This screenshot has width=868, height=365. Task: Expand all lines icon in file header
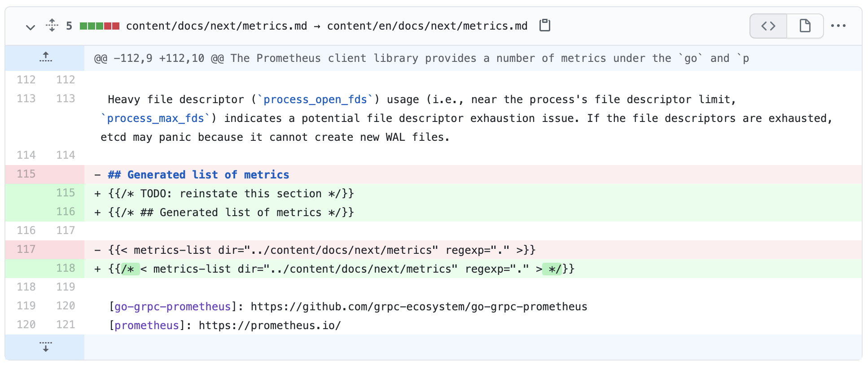(x=52, y=26)
